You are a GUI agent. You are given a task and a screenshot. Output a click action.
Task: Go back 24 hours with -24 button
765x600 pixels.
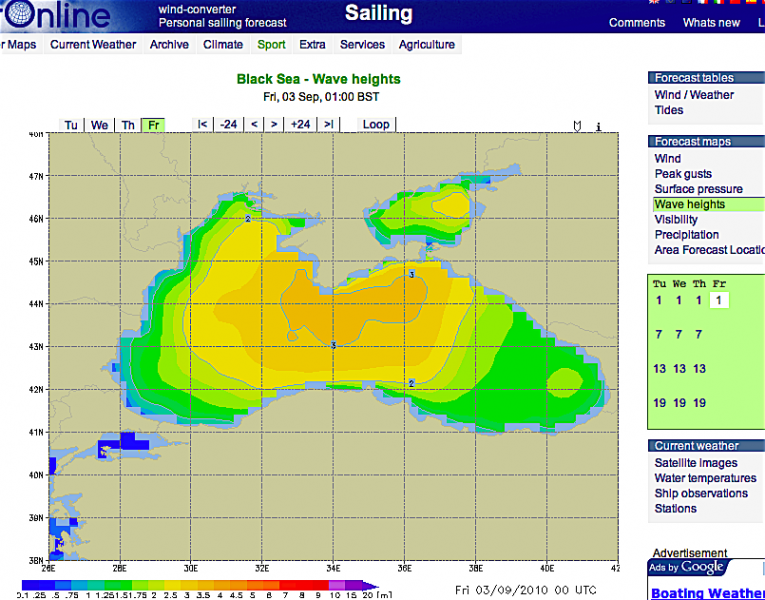(x=229, y=125)
